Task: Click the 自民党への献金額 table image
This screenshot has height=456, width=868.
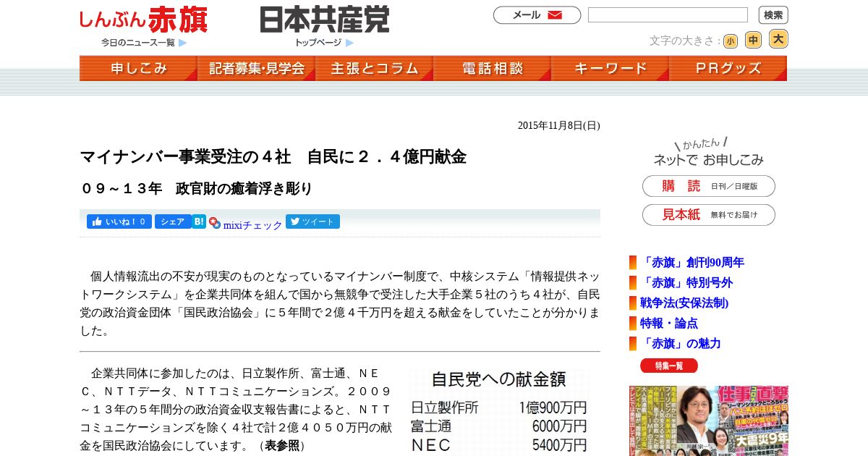Action: coord(498,413)
